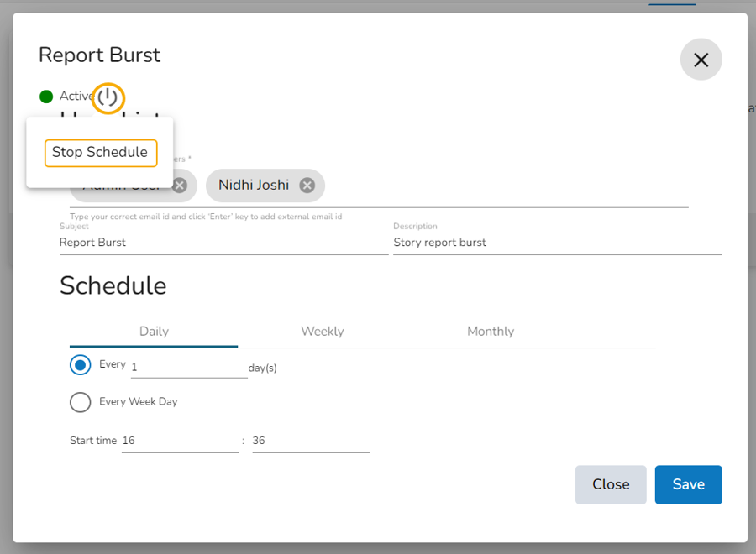Image resolution: width=756 pixels, height=554 pixels.
Task: Close the Report Burst dialog with X
Action: pyautogui.click(x=701, y=60)
